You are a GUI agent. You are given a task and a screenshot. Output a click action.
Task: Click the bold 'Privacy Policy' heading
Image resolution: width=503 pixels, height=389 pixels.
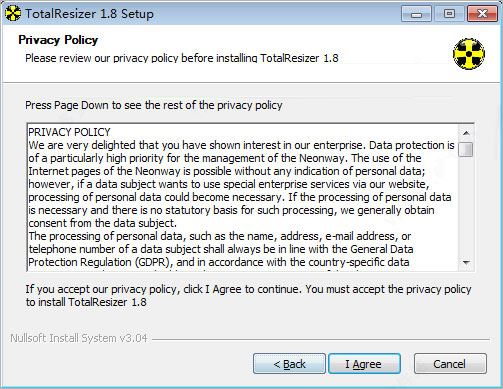coord(58,40)
